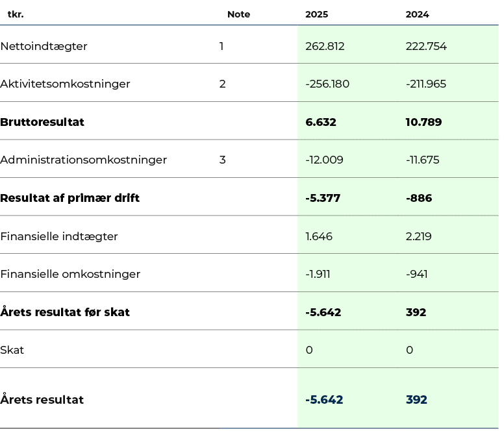504x444 pixels.
Task: Click the 'Resultat af primær drift' label
Action: [69, 198]
